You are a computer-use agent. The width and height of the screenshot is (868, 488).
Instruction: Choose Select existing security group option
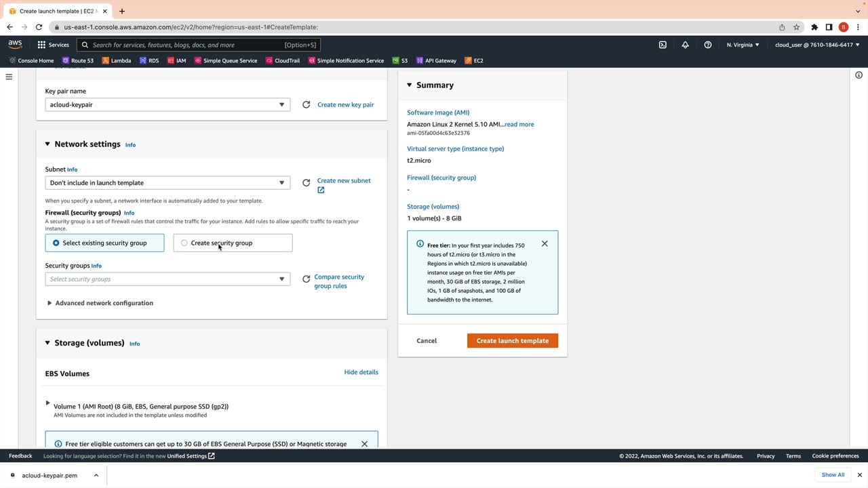click(x=104, y=243)
